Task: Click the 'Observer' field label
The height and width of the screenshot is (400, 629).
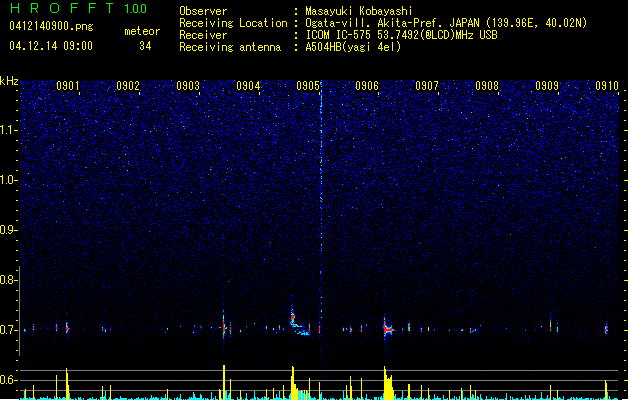Action: 203,11
